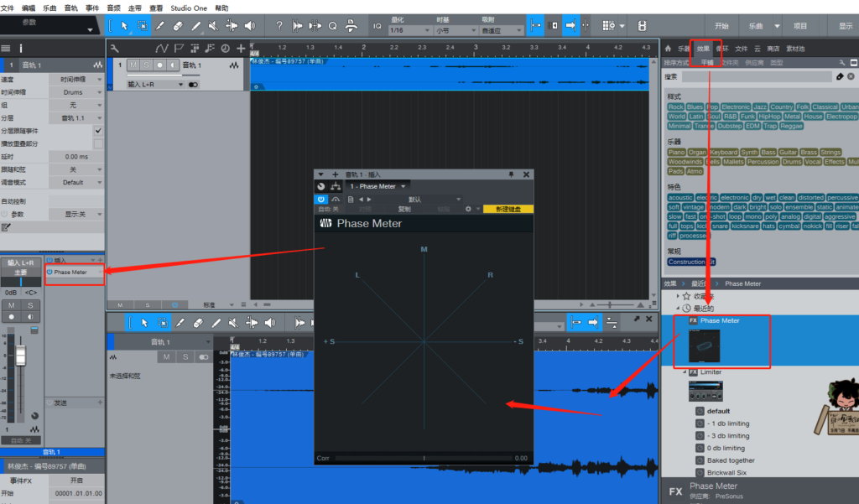Go to next preset arrow in plugin window
The image size is (859, 504).
[369, 200]
